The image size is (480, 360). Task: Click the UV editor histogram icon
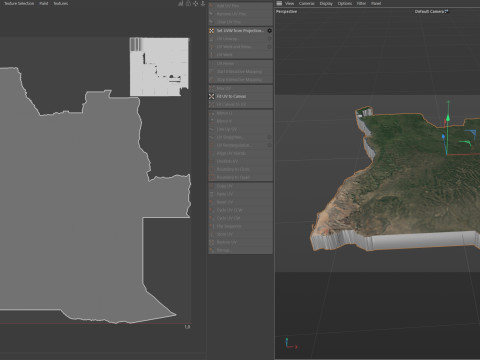pyautogui.click(x=181, y=3)
